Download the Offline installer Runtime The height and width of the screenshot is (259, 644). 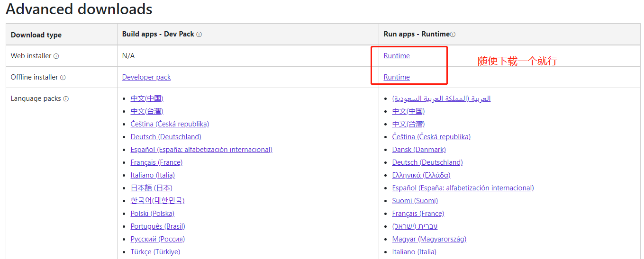point(397,77)
